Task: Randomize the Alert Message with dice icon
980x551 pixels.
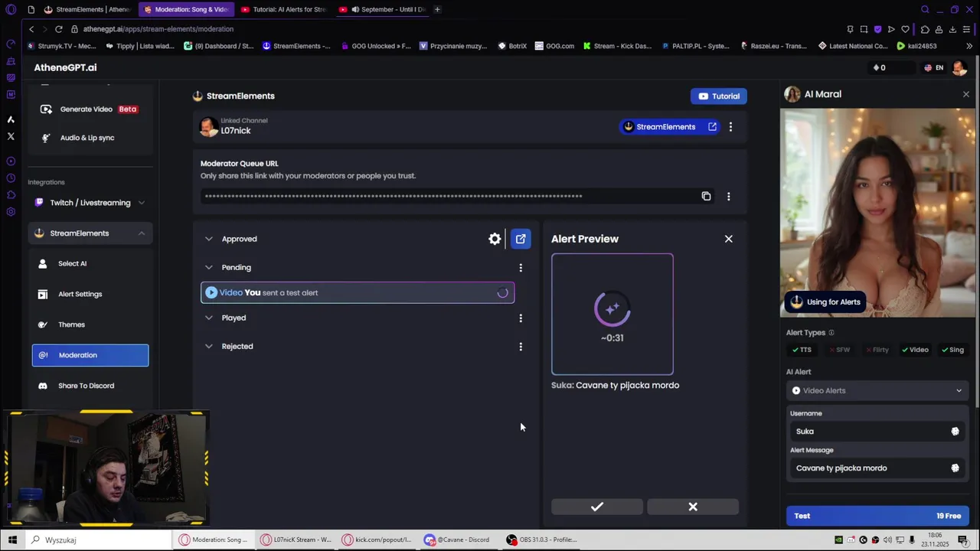Action: (x=955, y=468)
